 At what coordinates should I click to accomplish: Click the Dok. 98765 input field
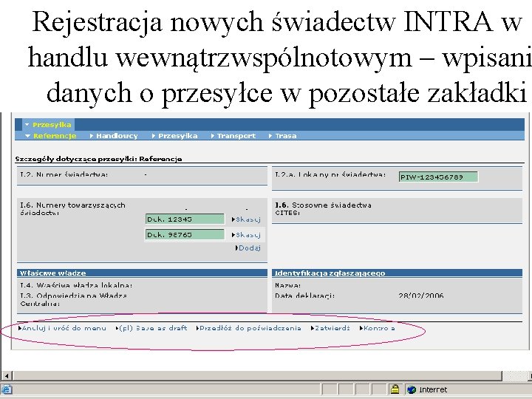pos(185,234)
